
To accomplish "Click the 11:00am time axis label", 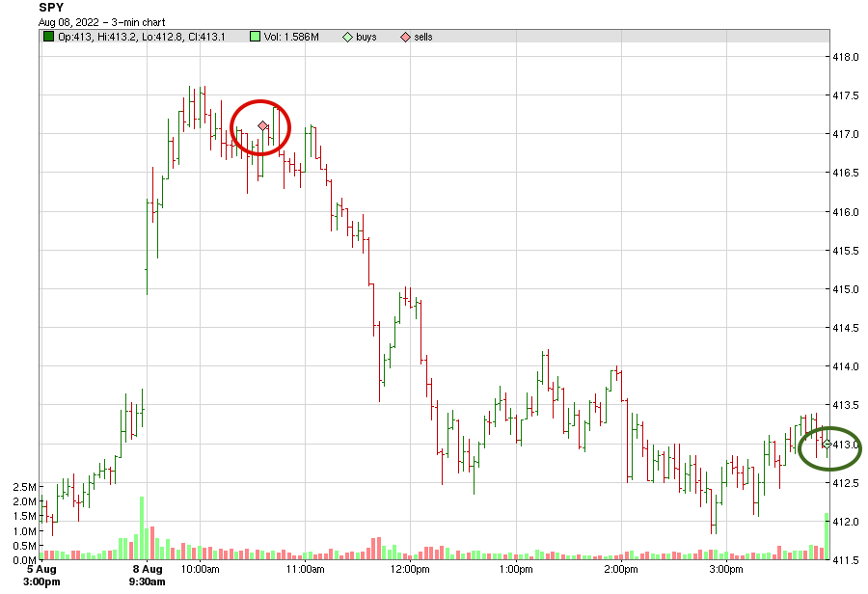I will pyautogui.click(x=306, y=569).
